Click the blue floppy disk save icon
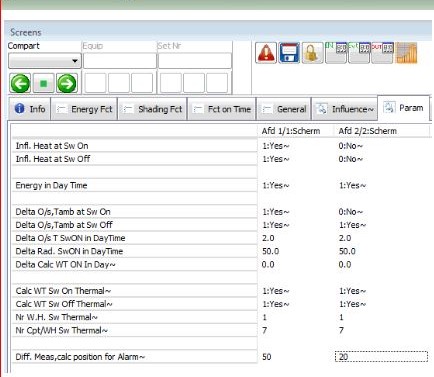Viewport: 434px width, 377px height. 289,53
